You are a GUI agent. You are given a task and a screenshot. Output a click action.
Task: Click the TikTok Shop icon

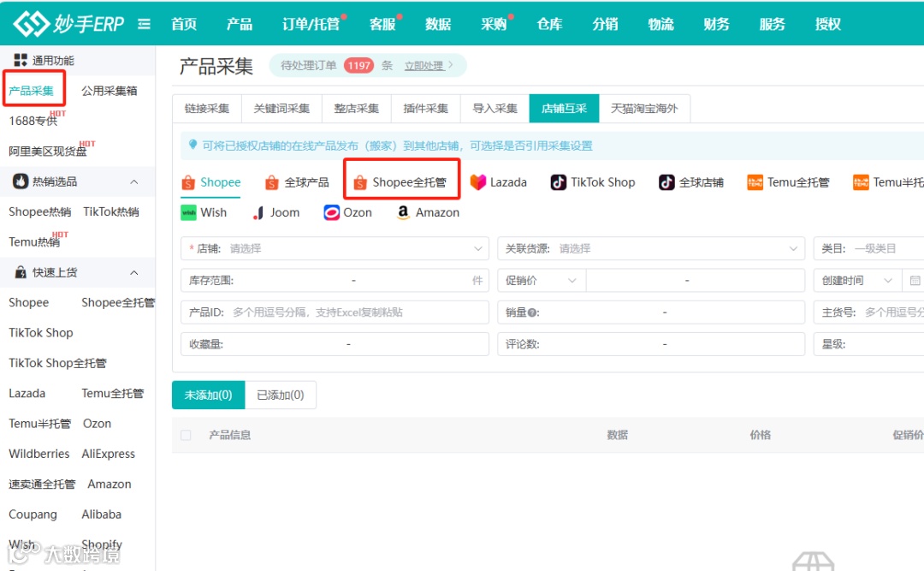click(x=558, y=182)
